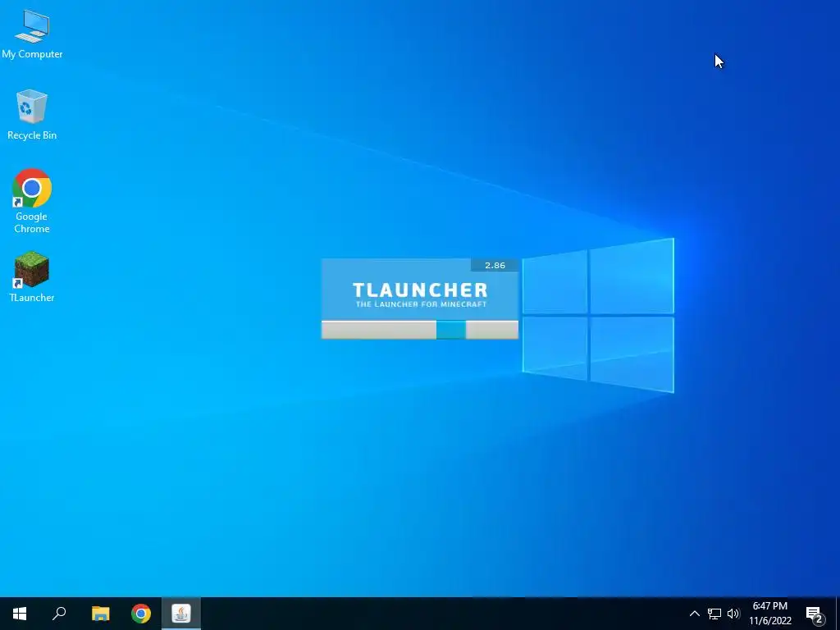Select the Recycle Bin desktop icon

pyautogui.click(x=32, y=115)
